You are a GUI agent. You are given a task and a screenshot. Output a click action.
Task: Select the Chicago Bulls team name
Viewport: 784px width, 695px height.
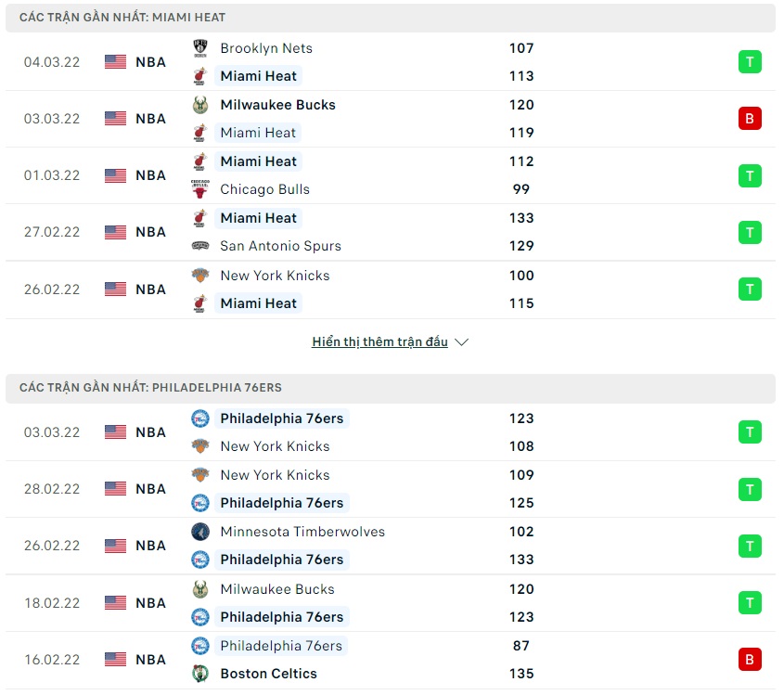pyautogui.click(x=264, y=189)
